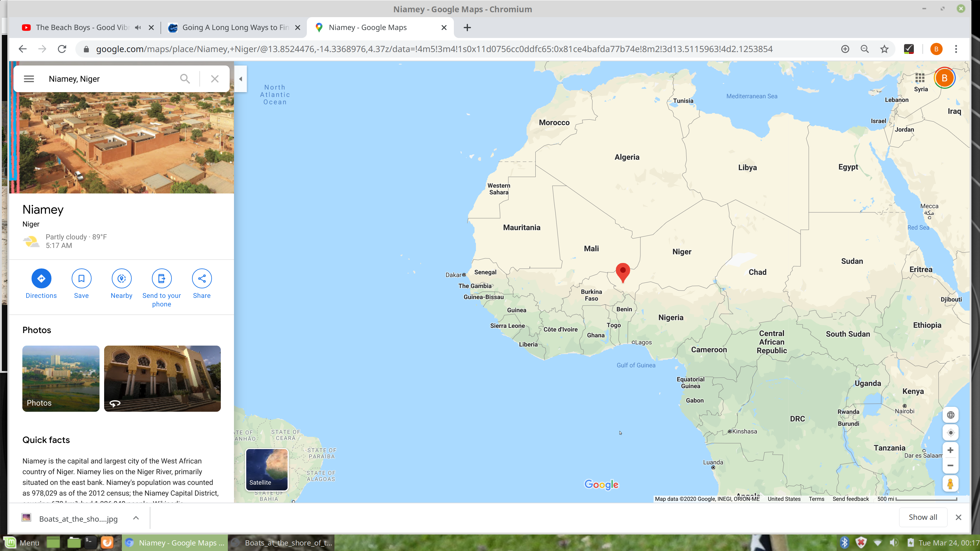Click the Niamey header photo

tap(121, 143)
